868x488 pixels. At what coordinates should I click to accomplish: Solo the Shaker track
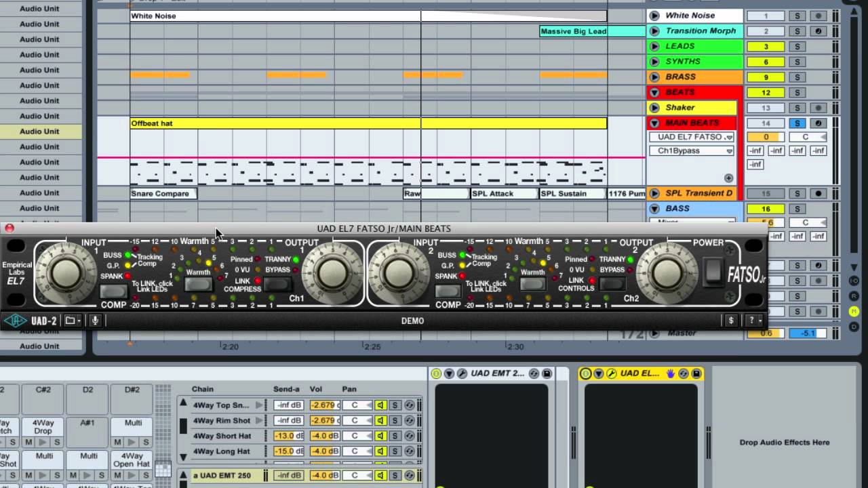pyautogui.click(x=797, y=108)
